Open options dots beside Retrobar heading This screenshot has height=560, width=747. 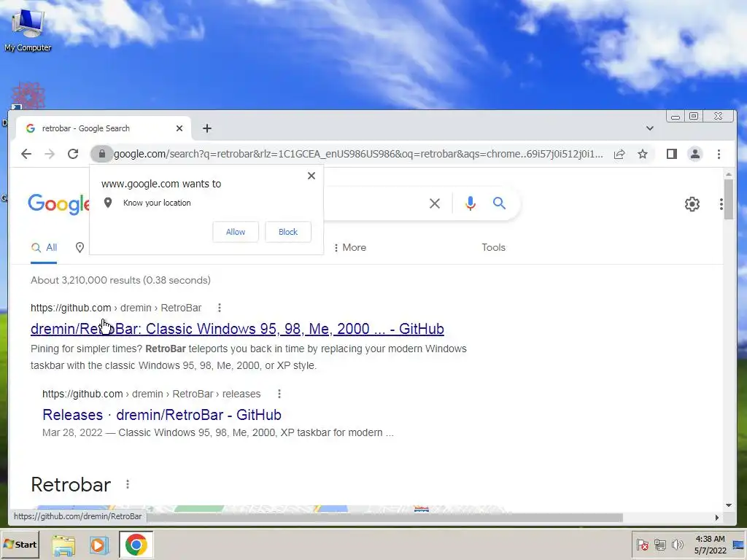point(127,484)
